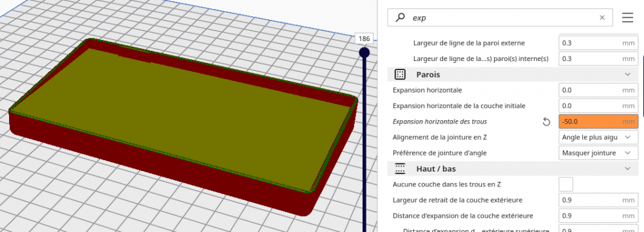Viewport: 644px width, 232px height.
Task: Toggle Aucune couche dans les trous en Z
Action: pyautogui.click(x=566, y=184)
